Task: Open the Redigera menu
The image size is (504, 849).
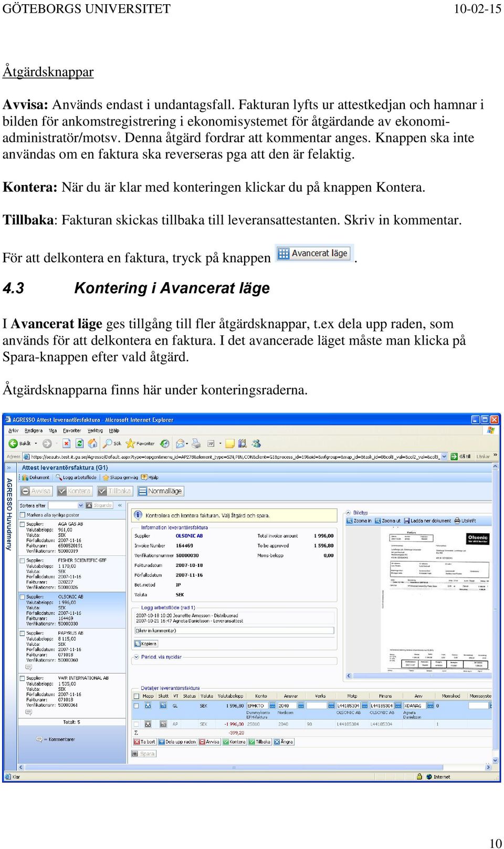Action: (34, 430)
